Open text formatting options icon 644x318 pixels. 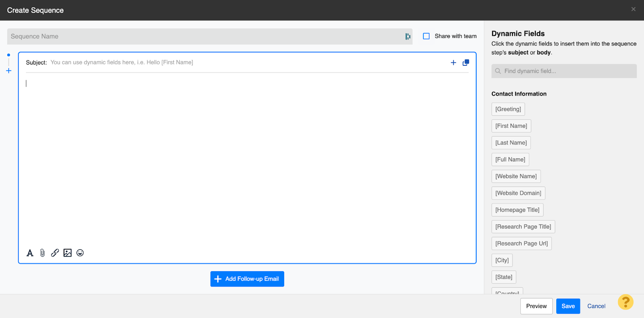point(30,253)
